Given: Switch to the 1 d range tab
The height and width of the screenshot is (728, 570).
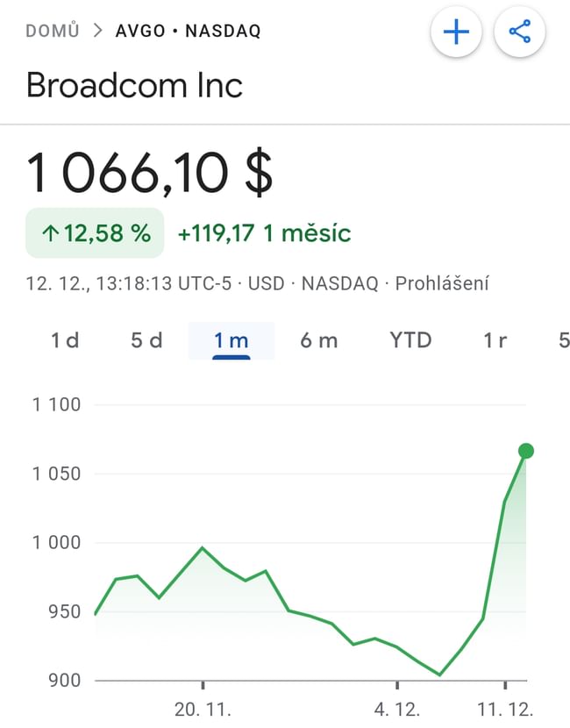Looking at the screenshot, I should tap(65, 340).
